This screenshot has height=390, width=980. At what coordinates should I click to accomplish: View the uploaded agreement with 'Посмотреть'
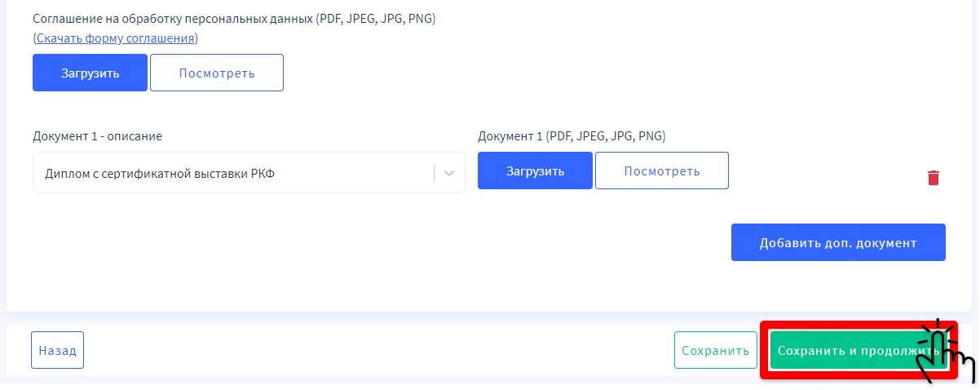pyautogui.click(x=217, y=73)
